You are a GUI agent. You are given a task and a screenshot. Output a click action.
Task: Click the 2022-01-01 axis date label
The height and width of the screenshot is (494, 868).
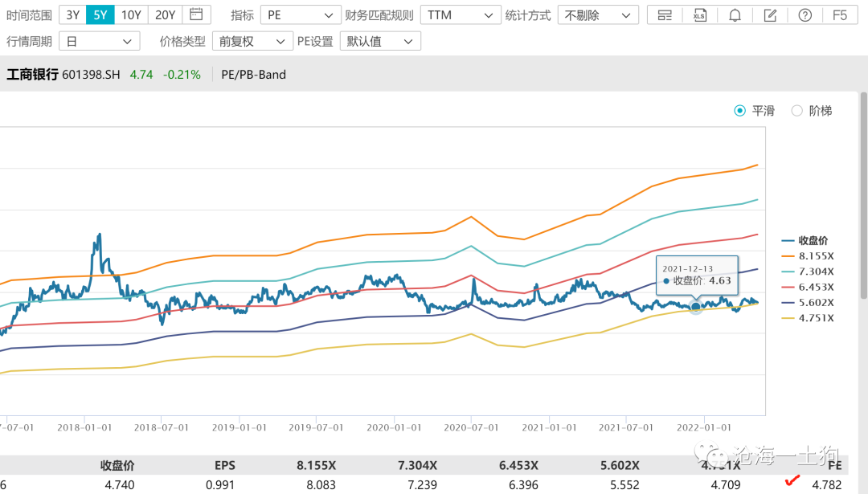(x=704, y=427)
